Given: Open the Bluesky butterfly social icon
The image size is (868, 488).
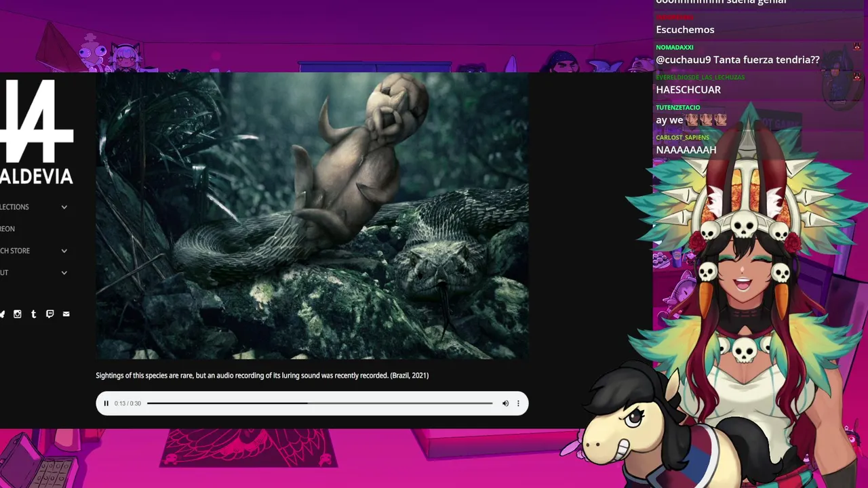Looking at the screenshot, I should (2, 314).
